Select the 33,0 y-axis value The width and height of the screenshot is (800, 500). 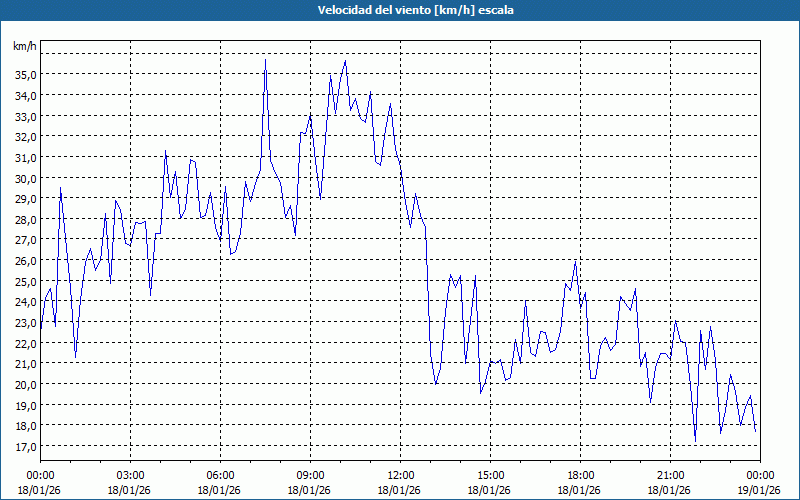[25, 116]
